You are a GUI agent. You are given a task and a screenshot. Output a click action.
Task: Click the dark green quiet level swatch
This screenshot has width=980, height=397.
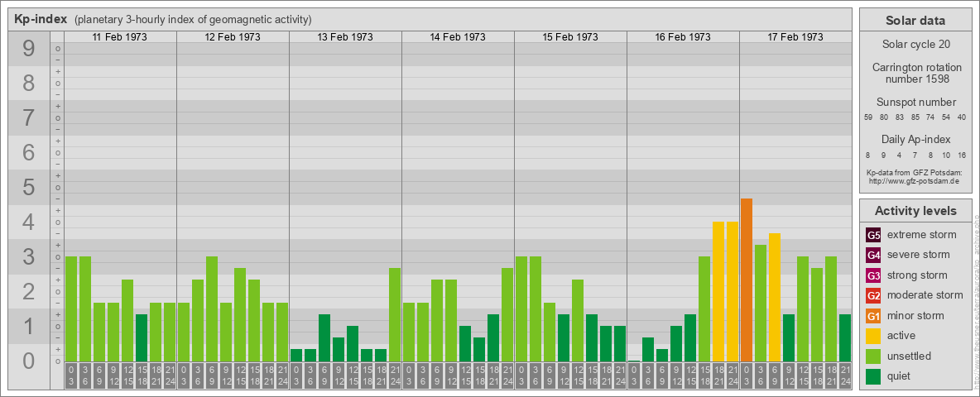pos(873,375)
